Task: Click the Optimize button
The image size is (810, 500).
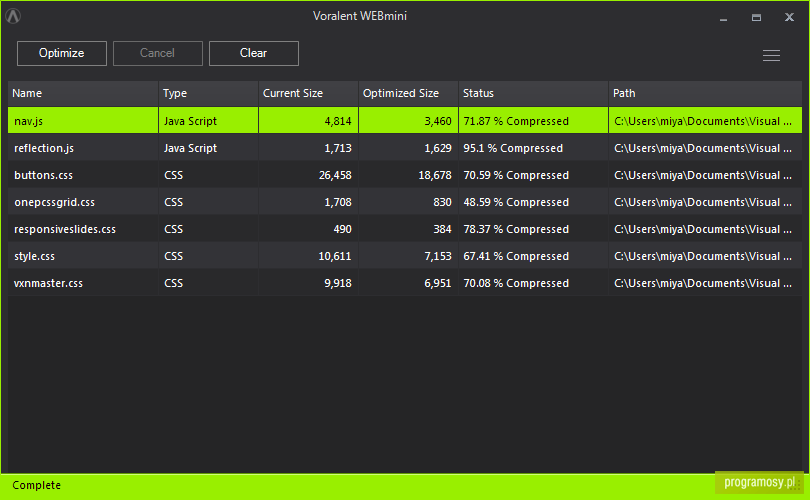Action: point(62,53)
